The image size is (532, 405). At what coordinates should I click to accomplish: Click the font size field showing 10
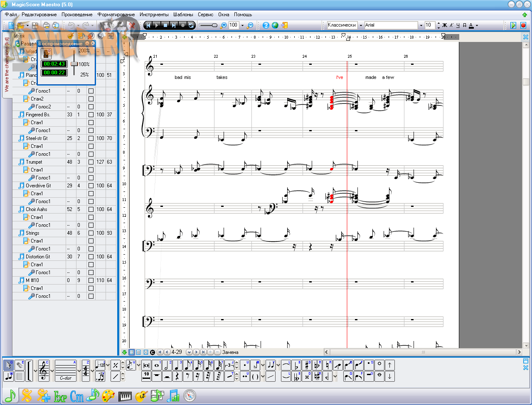point(429,25)
